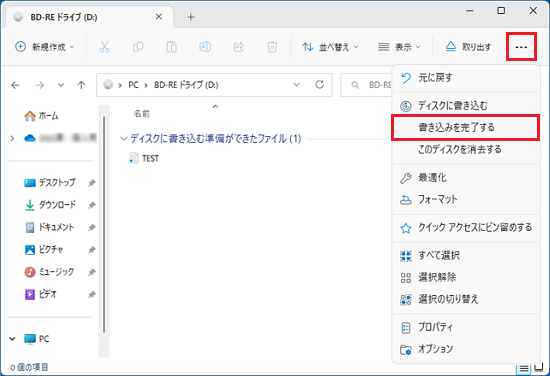Open 並べ替え sort dropdown
The width and height of the screenshot is (550, 376).
(x=330, y=47)
